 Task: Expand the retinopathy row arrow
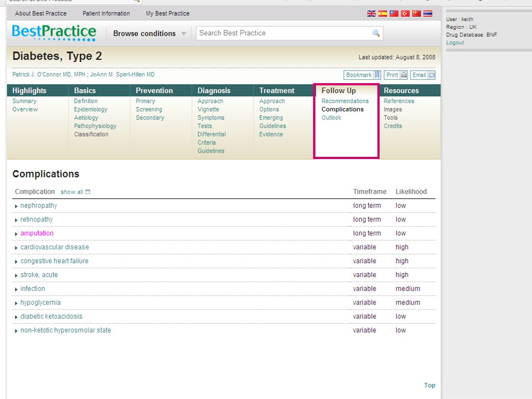point(16,220)
